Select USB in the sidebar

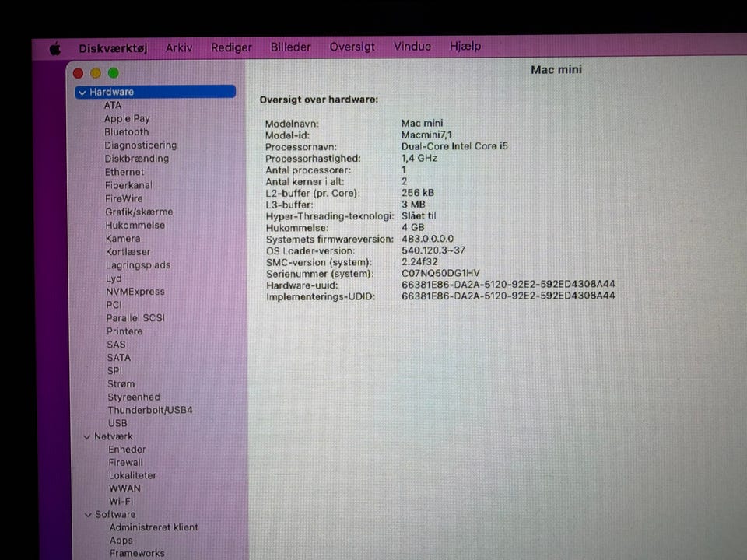117,423
